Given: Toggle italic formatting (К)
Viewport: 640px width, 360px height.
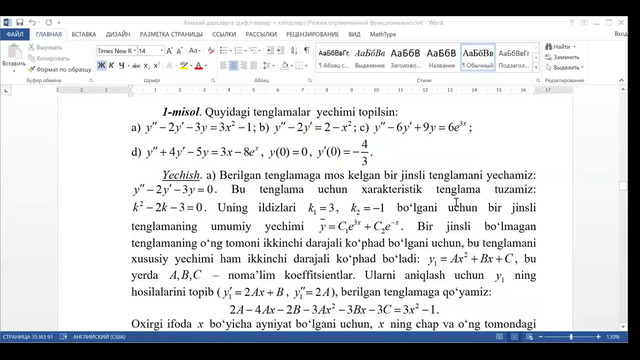Looking at the screenshot, I should (x=111, y=65).
